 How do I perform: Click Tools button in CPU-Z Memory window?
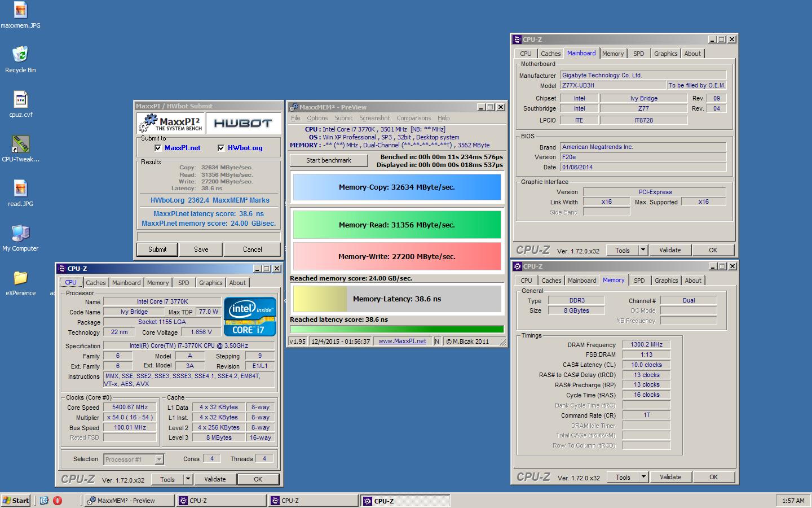pyautogui.click(x=623, y=477)
